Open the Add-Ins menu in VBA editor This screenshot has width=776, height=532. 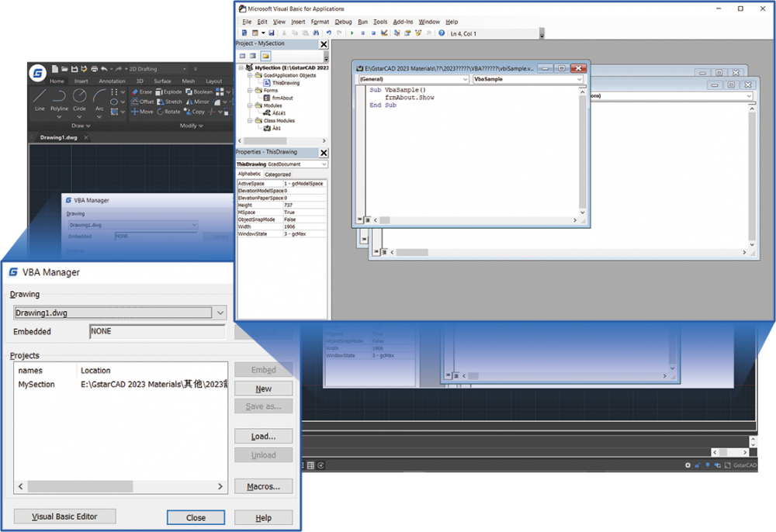point(403,22)
